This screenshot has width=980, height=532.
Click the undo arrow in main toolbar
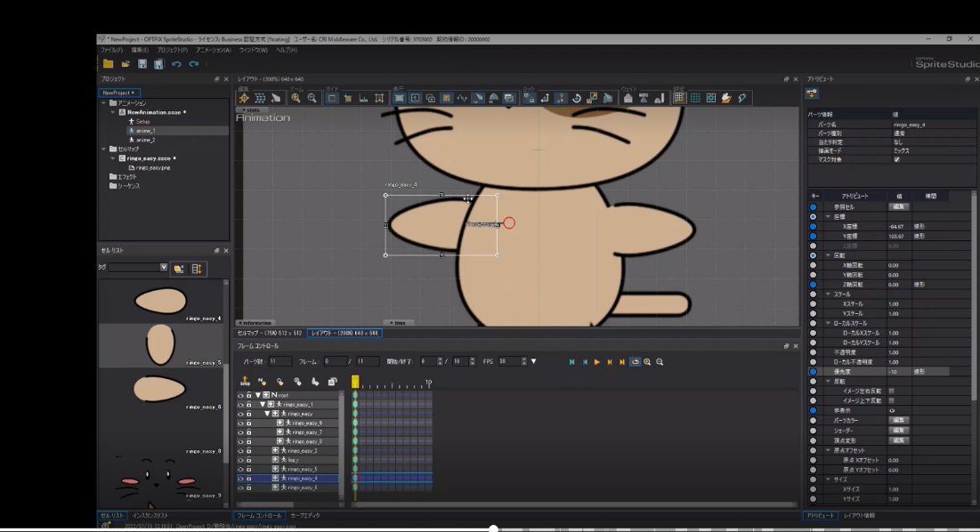tap(177, 64)
